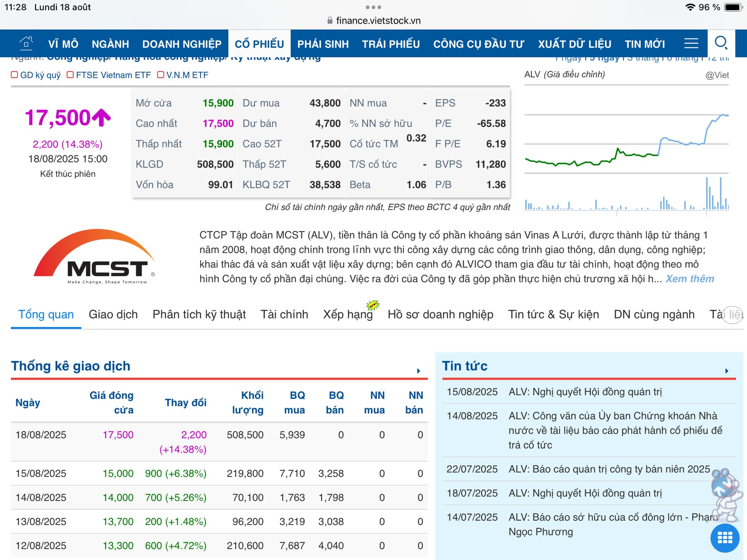The height and width of the screenshot is (560, 747).
Task: Switch to the Tài chính tab
Action: click(x=284, y=314)
